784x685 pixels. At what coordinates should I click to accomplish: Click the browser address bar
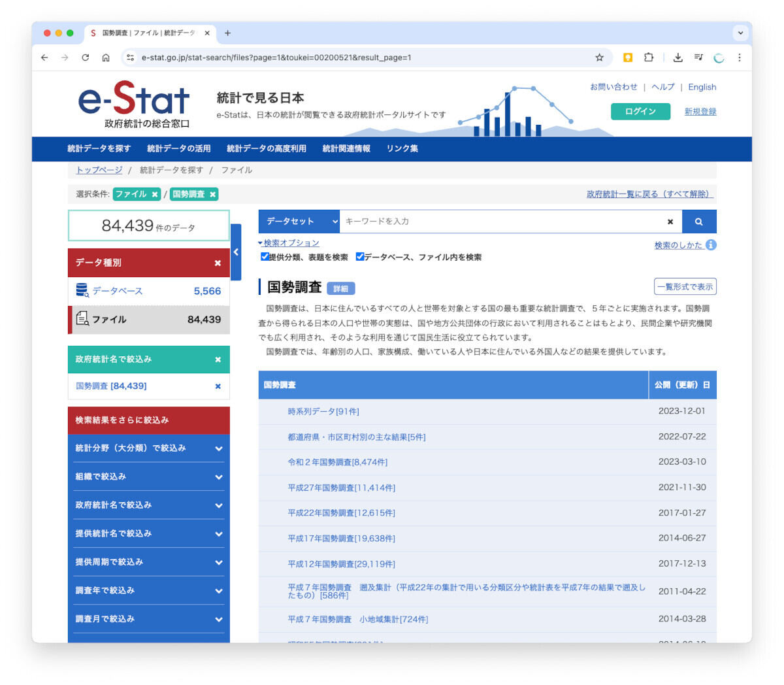(x=366, y=58)
